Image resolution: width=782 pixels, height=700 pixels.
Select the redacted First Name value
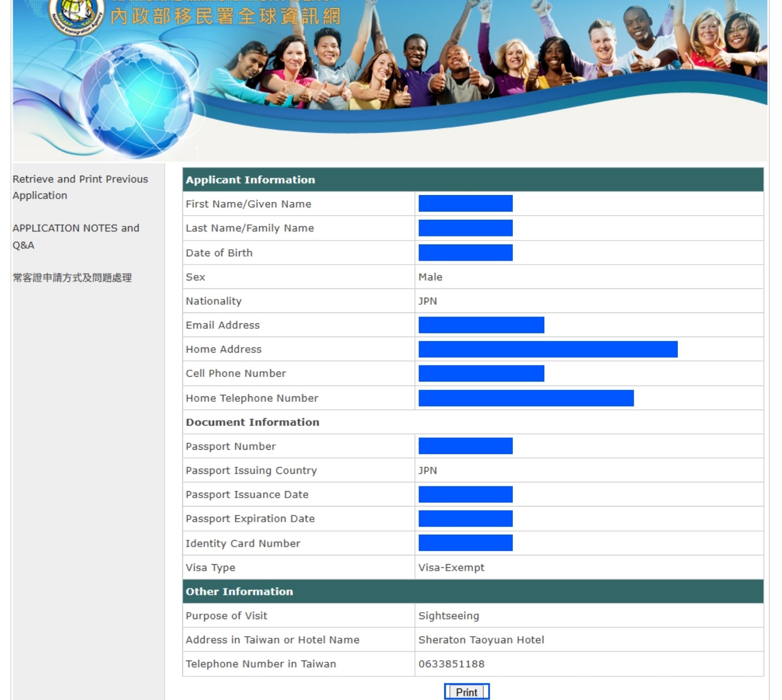click(x=465, y=203)
